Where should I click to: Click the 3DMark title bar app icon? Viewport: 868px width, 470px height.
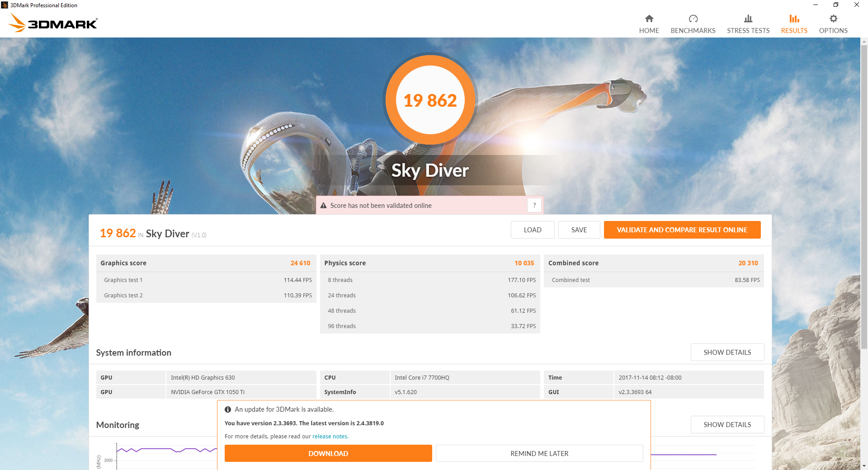pos(5,5)
